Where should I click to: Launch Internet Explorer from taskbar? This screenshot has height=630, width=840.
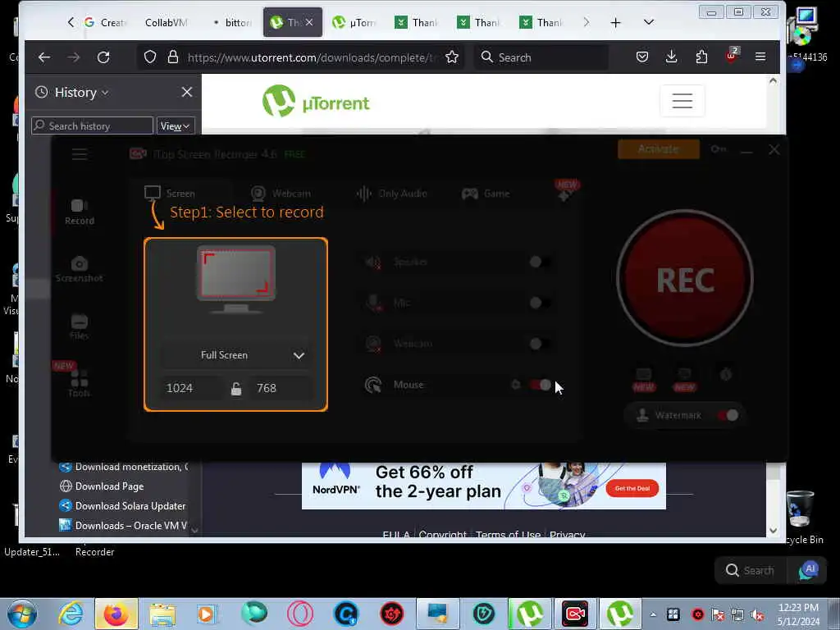71,614
